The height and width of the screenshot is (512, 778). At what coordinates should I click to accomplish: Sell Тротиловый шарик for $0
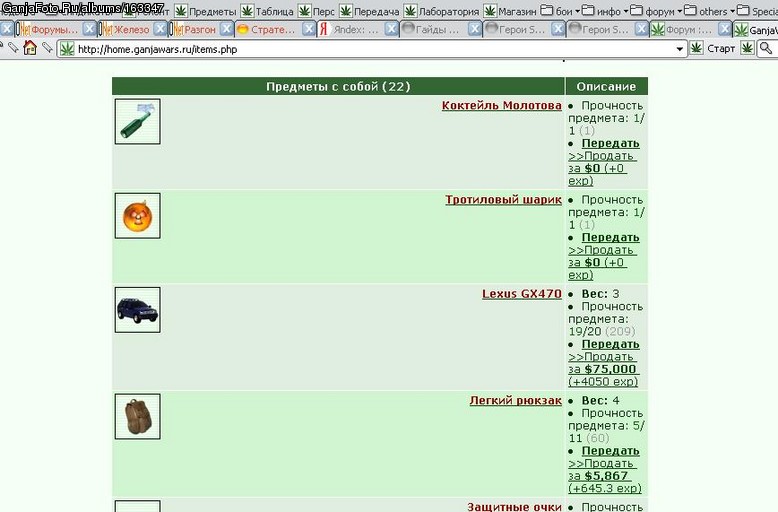point(602,262)
